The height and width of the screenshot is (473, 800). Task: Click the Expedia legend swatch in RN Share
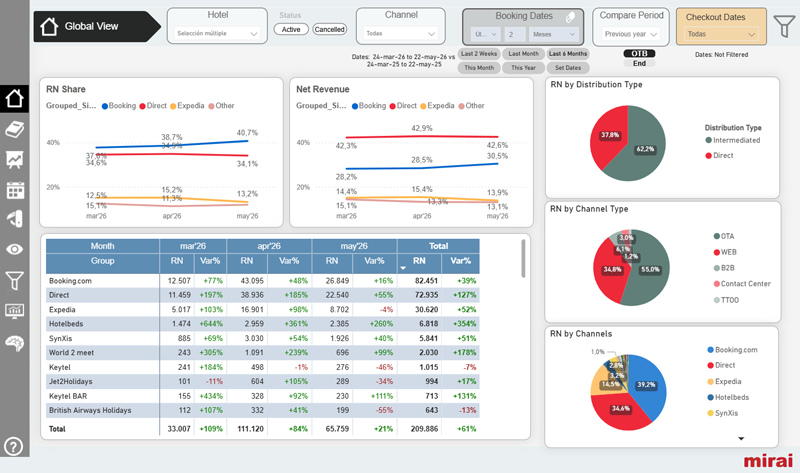[x=173, y=106]
